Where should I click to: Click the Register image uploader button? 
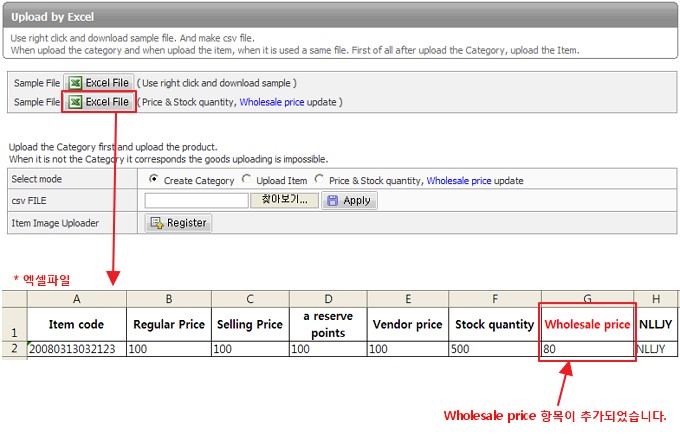(x=178, y=223)
